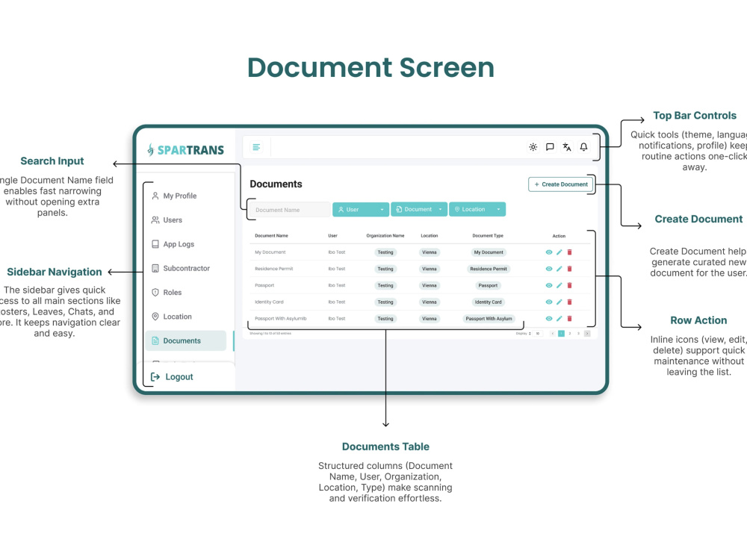Click 'Passport' in Document Name column
The height and width of the screenshot is (560, 747).
(x=264, y=286)
